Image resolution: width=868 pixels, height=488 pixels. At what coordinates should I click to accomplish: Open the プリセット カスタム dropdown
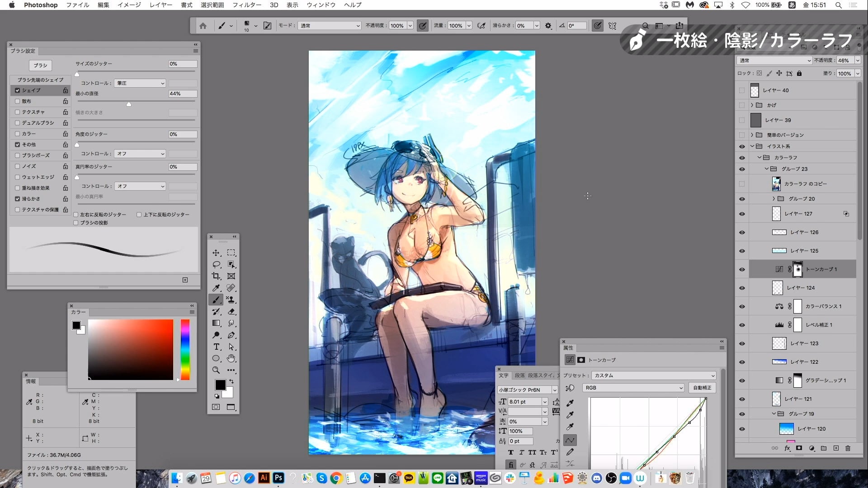pyautogui.click(x=654, y=375)
